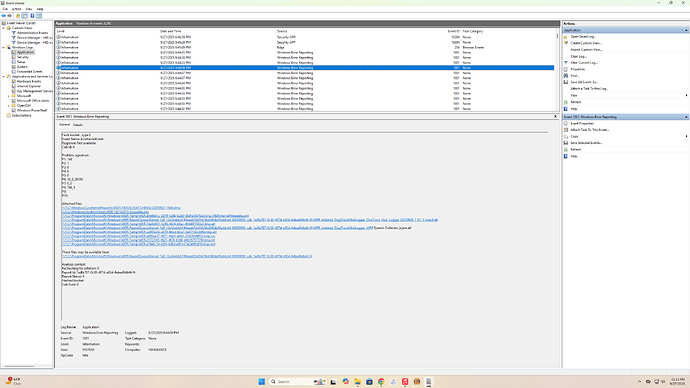Open Event Properties in the Actions pane
This screenshot has width=690, height=388.
582,124
